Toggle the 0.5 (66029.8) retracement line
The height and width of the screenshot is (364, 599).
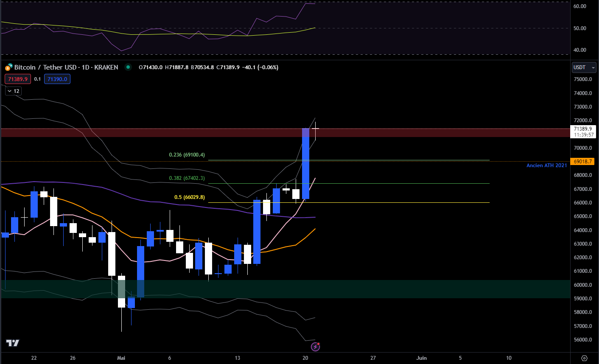189,197
